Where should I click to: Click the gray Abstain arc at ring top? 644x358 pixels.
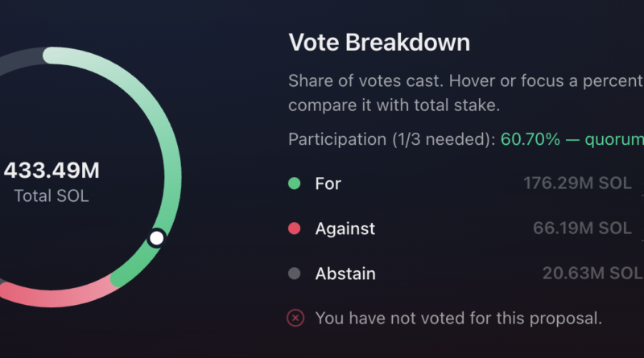[21, 60]
